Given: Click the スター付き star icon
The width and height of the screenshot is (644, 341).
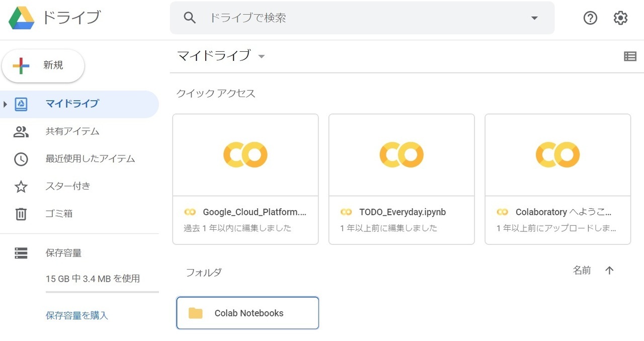Looking at the screenshot, I should click(x=21, y=187).
